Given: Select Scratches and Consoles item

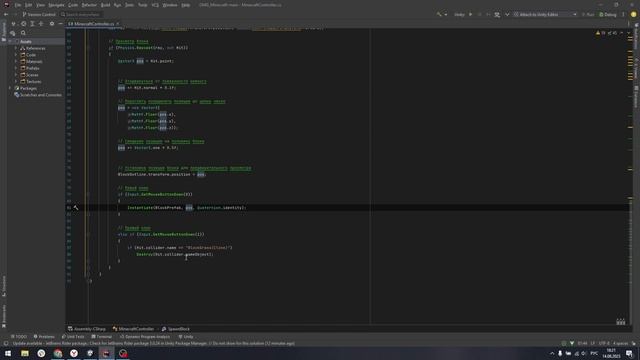Looking at the screenshot, I should [x=38, y=95].
